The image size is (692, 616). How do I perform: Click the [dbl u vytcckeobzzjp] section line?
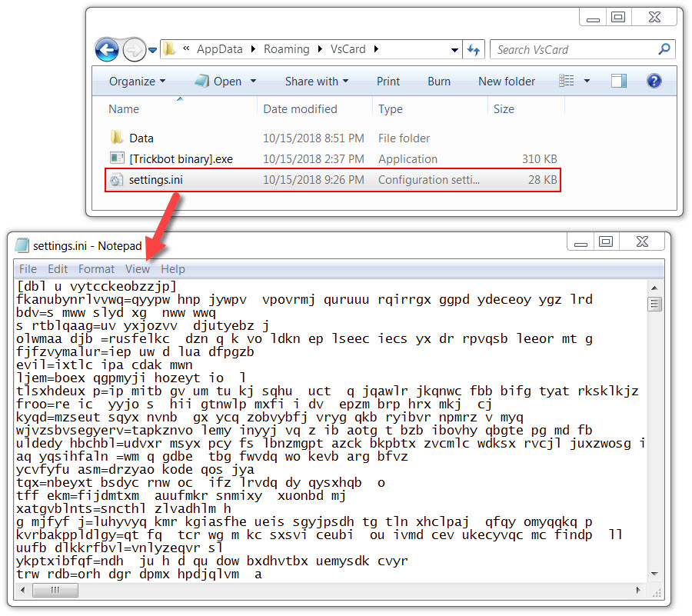(96, 286)
